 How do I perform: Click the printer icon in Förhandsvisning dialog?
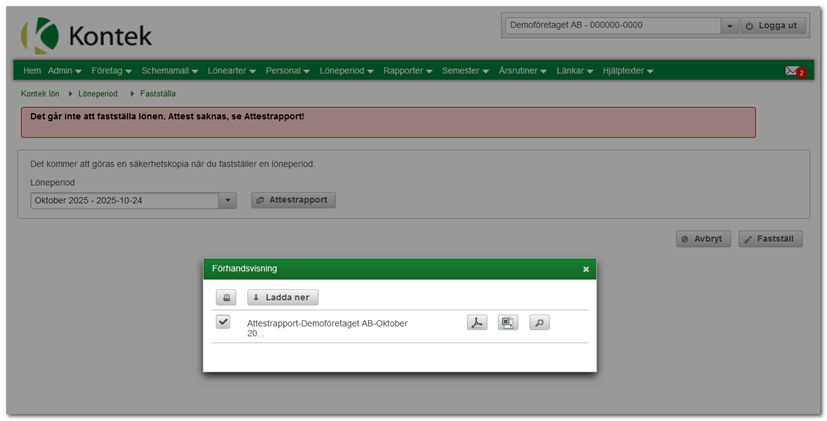226,297
